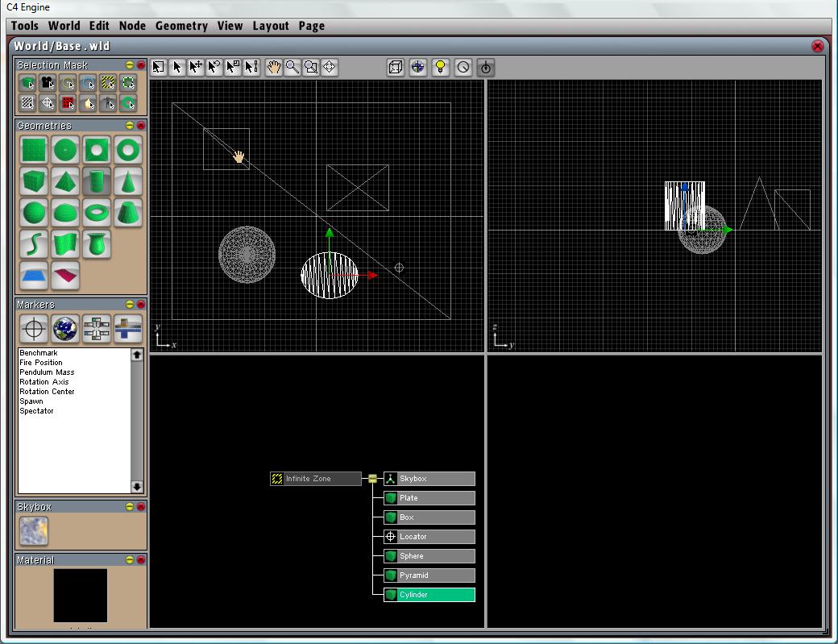This screenshot has height=644, width=838.
Task: Toggle the wireframe cube display button
Action: tap(396, 68)
